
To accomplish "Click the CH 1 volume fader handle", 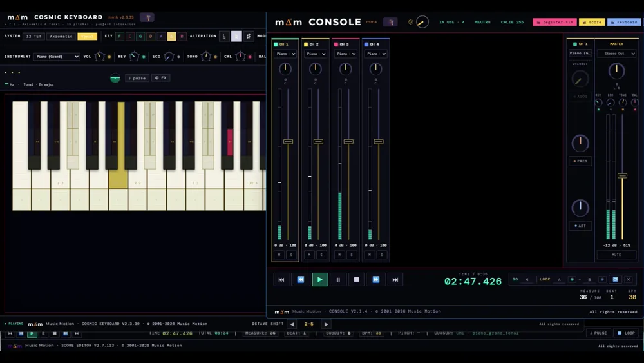I will (289, 141).
